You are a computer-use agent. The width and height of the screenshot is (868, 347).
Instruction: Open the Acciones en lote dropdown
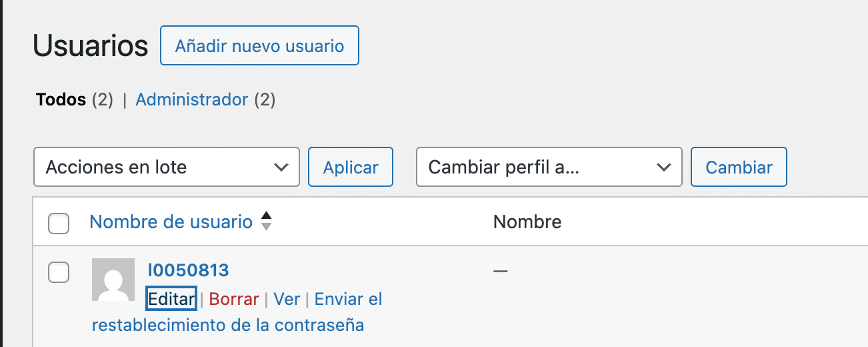tap(166, 167)
